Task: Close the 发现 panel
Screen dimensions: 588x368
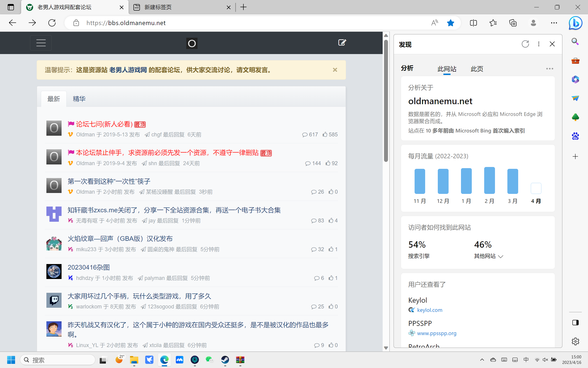Action: tap(552, 44)
